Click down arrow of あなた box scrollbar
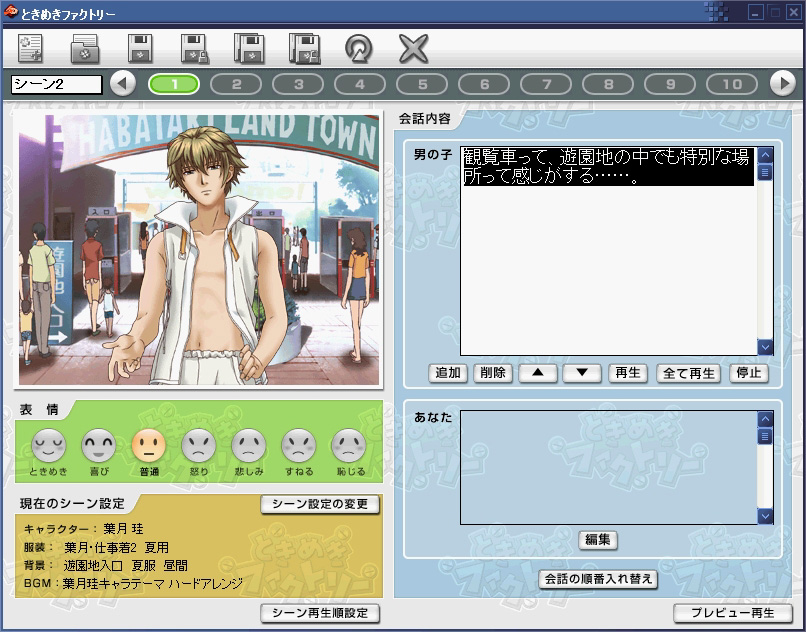Image resolution: width=806 pixels, height=632 pixels. pyautogui.click(x=765, y=516)
